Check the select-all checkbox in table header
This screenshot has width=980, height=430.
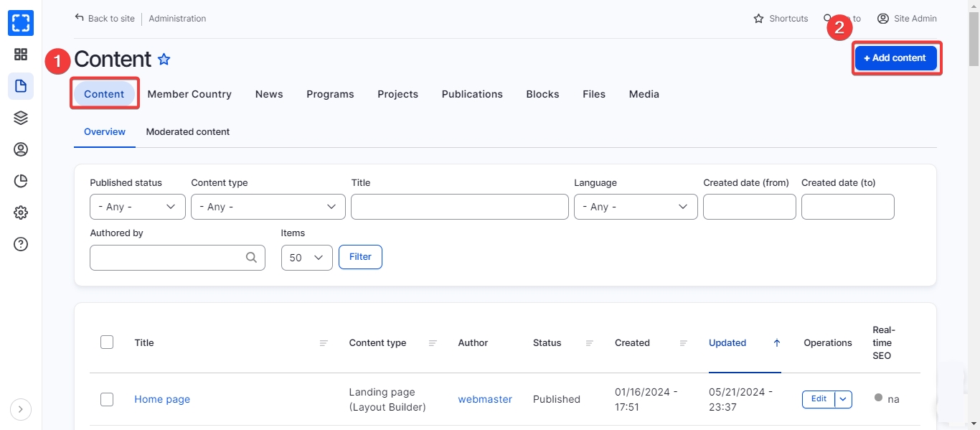coord(107,342)
